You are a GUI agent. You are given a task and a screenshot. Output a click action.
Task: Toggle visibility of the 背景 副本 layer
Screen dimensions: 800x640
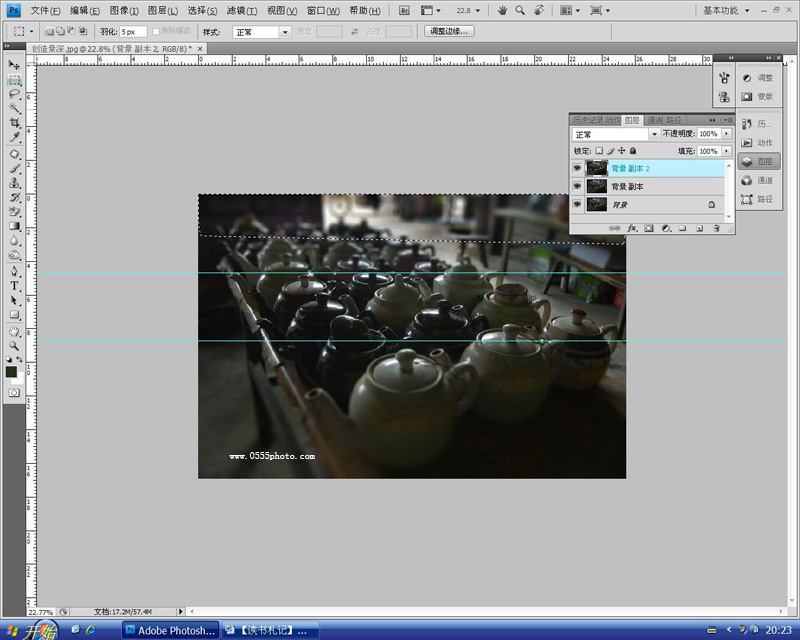coord(577,186)
